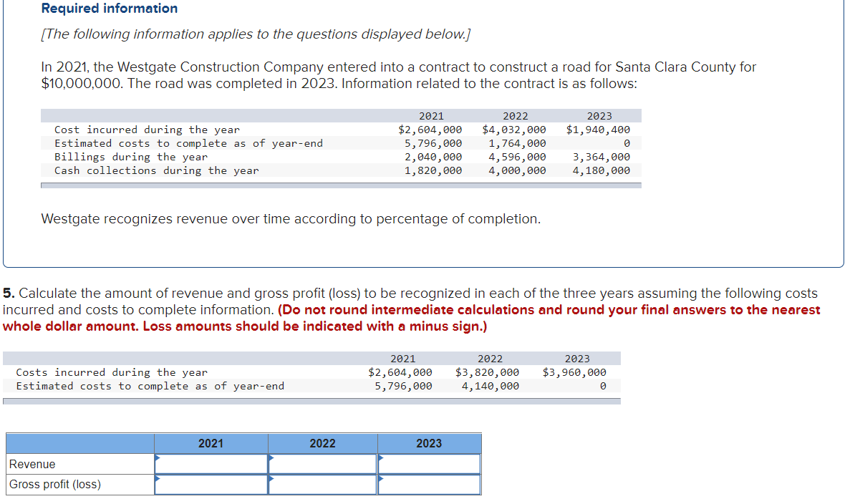The height and width of the screenshot is (504, 860).
Task: Click the 4,180,000 cash collections value
Action: [601, 170]
